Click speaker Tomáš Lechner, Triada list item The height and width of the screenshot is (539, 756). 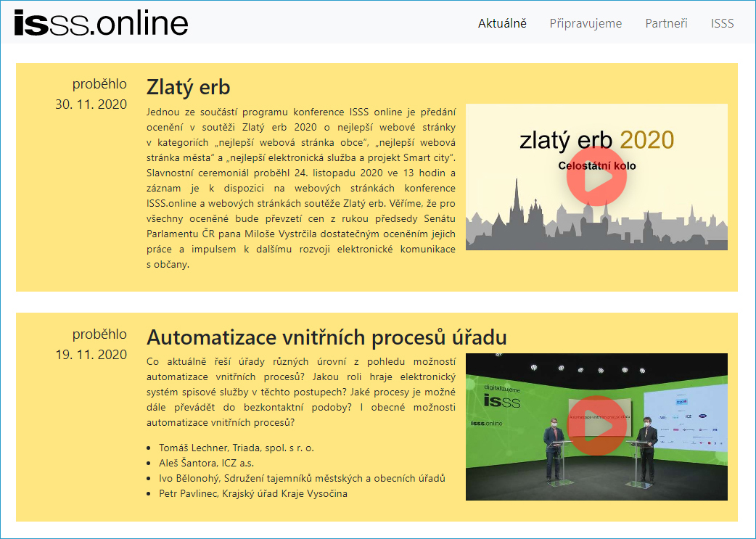tap(237, 448)
